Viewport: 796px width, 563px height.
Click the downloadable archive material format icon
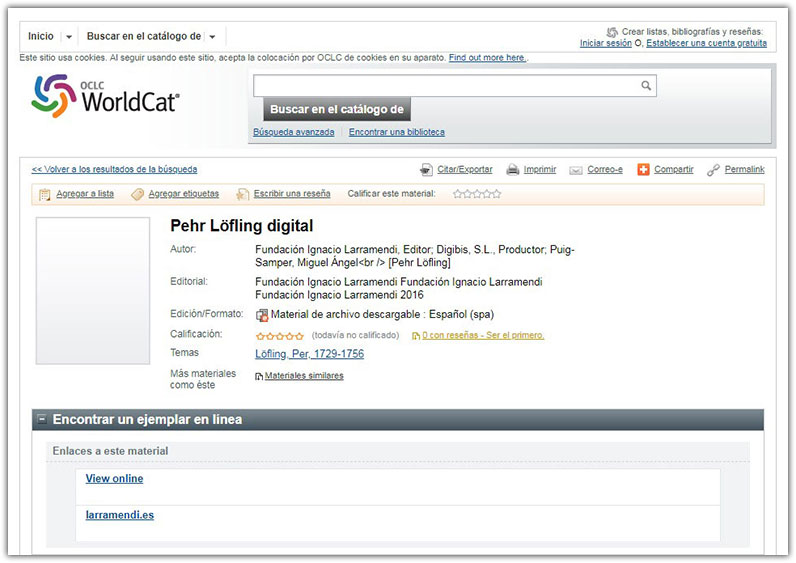coord(262,315)
